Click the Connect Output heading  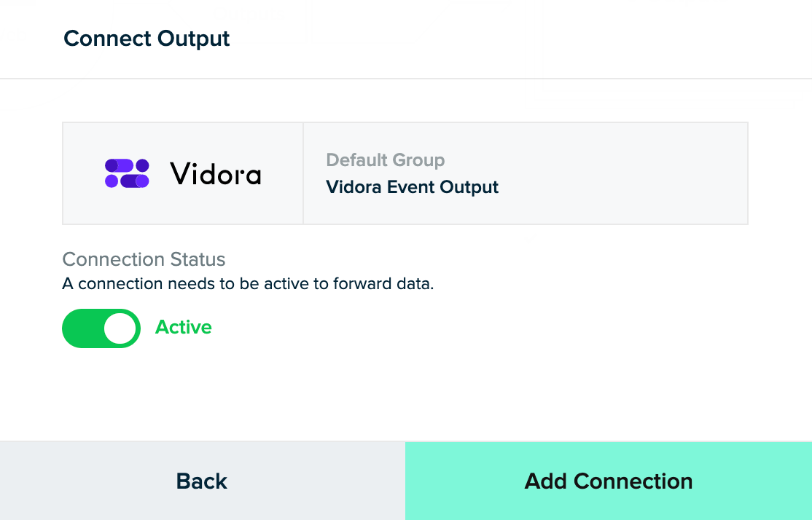(x=147, y=39)
